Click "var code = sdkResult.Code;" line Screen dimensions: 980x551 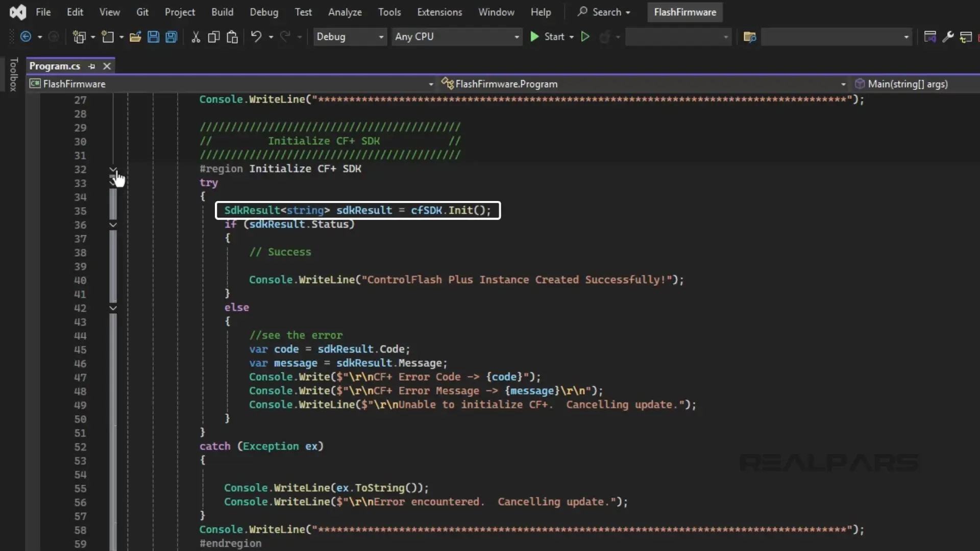point(329,349)
